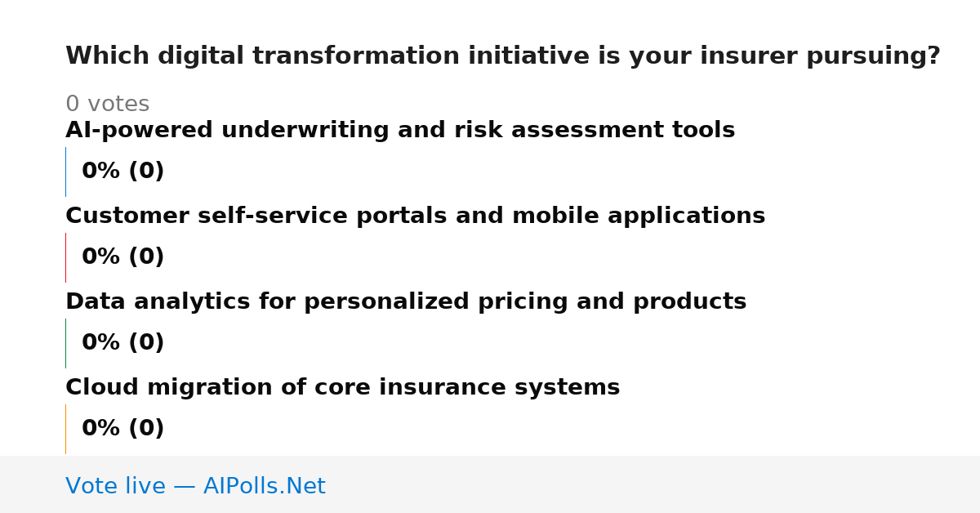Click the 'Vote live' words in footer

pos(115,487)
